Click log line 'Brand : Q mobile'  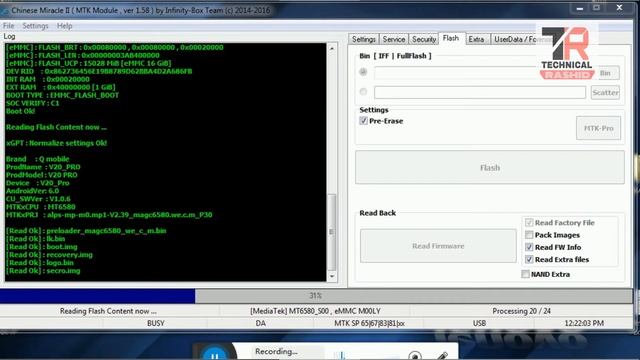pos(38,159)
